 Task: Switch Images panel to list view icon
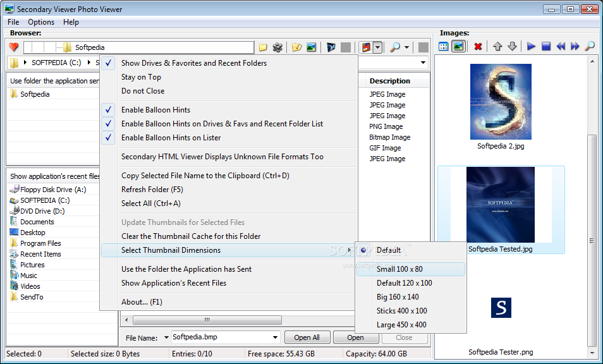[444, 47]
